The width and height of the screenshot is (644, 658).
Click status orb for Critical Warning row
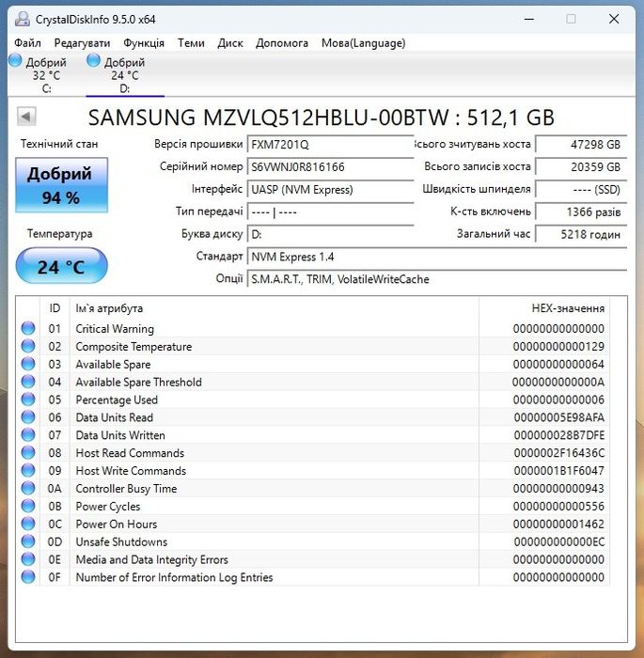click(x=28, y=328)
